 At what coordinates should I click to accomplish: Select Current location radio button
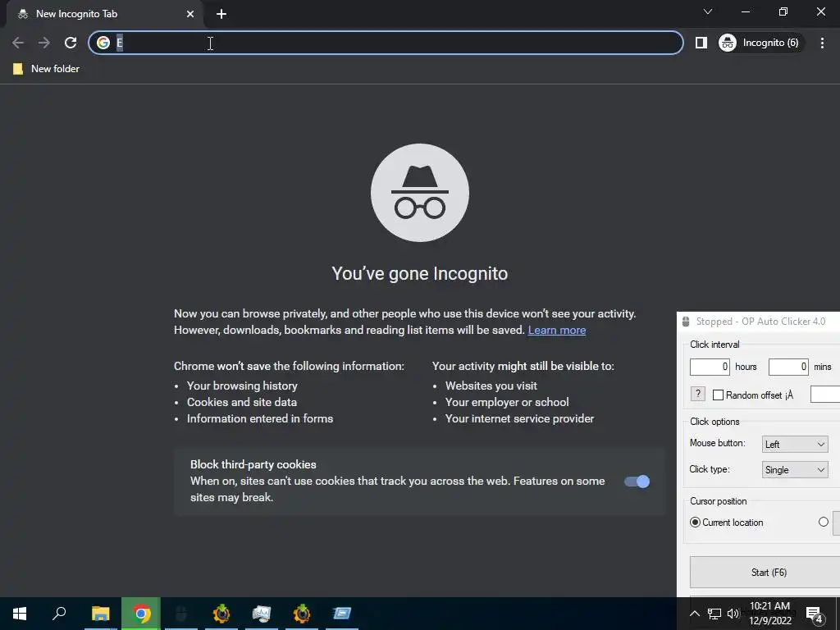click(x=695, y=523)
